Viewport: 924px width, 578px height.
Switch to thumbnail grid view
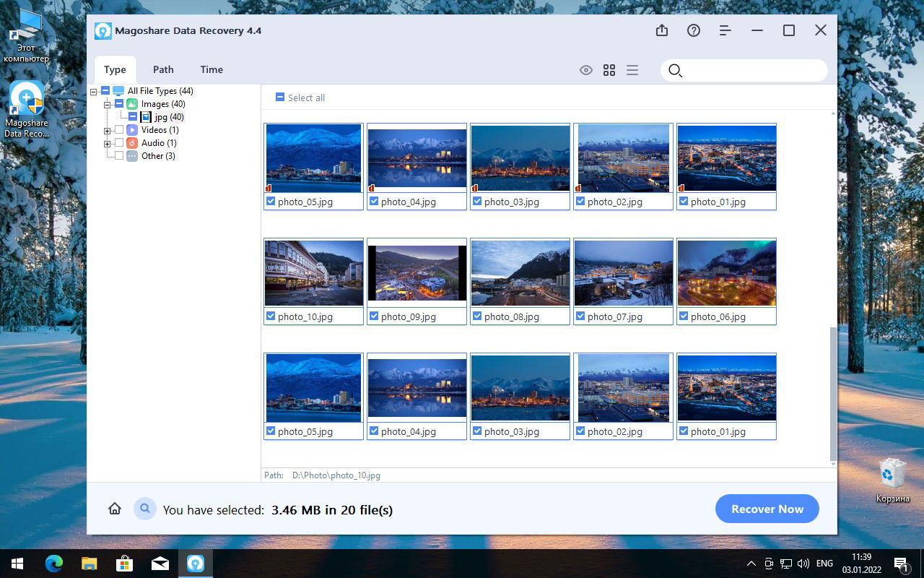(609, 70)
